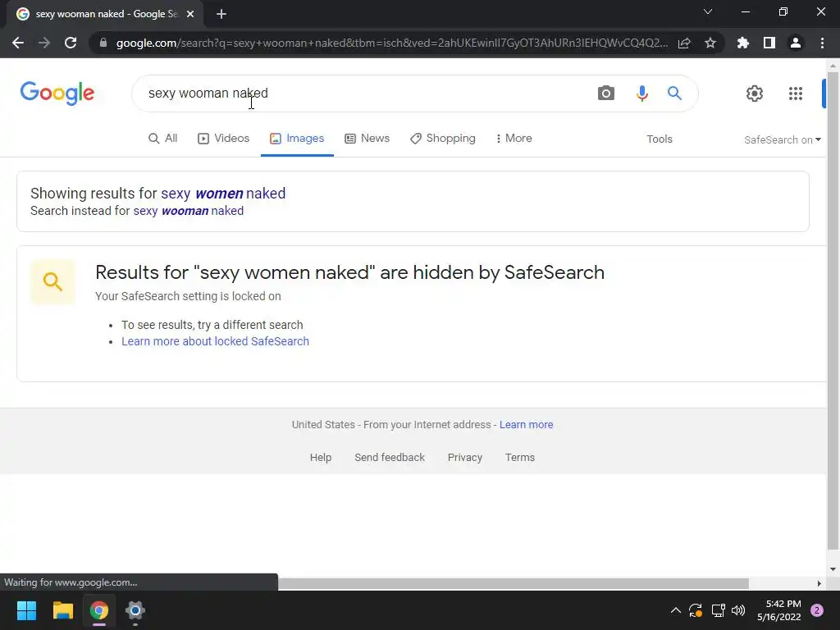Open the Terms footer link
This screenshot has height=630, width=840.
[x=519, y=458]
